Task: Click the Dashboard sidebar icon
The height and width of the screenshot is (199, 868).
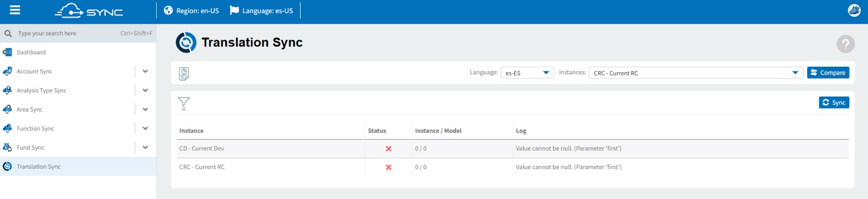Action: (7, 53)
